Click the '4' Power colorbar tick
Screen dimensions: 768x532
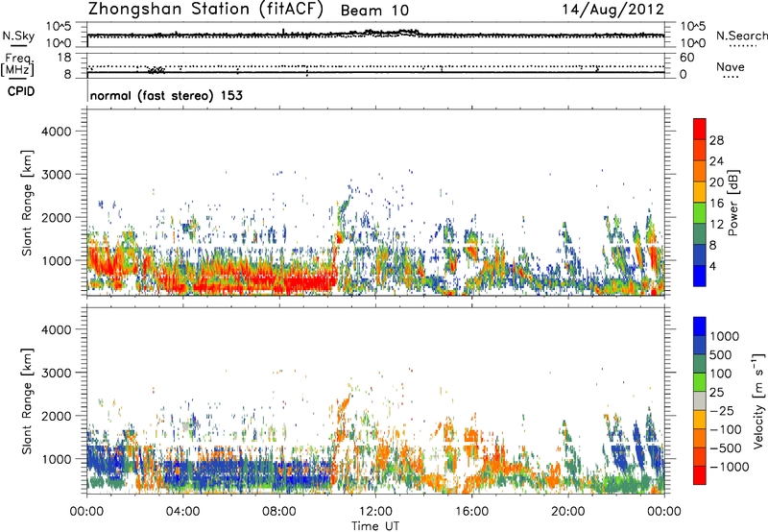tap(713, 266)
